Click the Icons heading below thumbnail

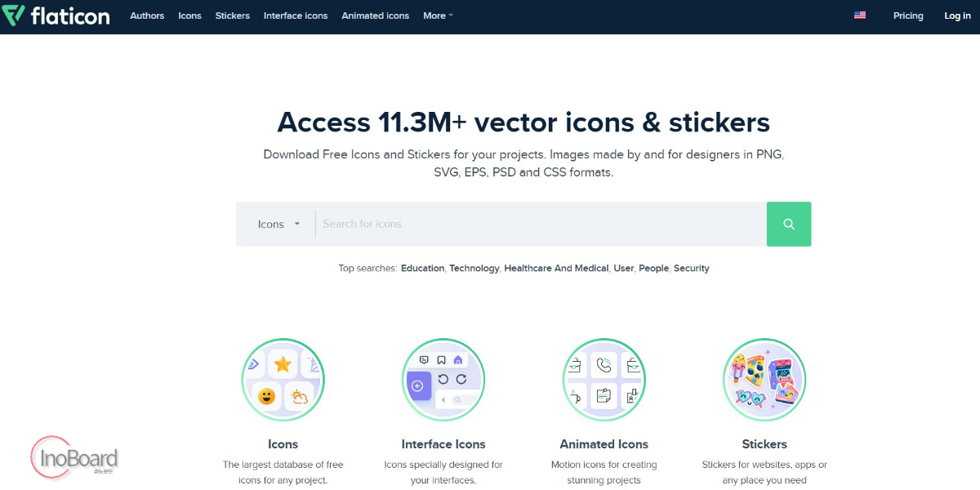283,444
